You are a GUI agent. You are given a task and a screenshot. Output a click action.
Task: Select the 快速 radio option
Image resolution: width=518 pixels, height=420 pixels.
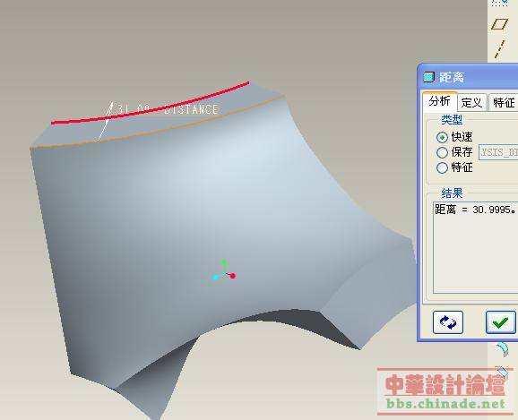[x=454, y=137]
